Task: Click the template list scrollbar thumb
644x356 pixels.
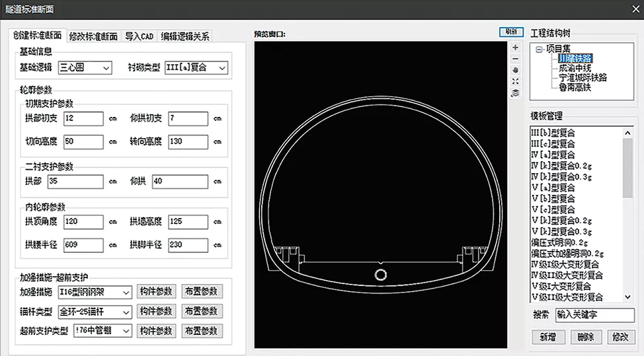Action: (x=627, y=168)
